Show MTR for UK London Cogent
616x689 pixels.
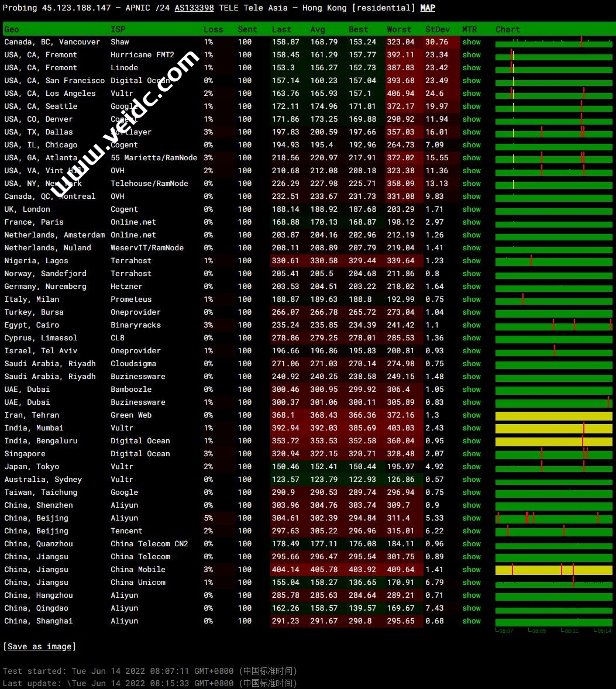coord(472,209)
